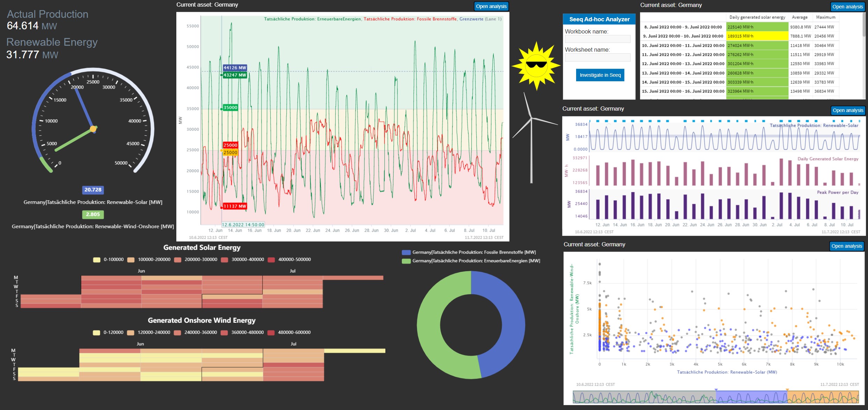868x410 pixels.
Task: Click the Workbook name input field
Action: [x=597, y=39]
